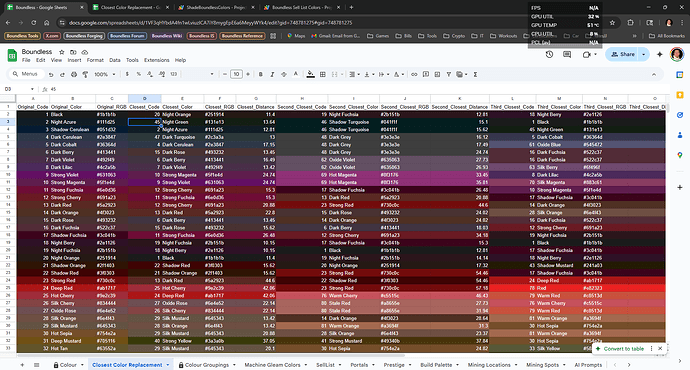Click the All sheets list icon
The image size is (690, 370).
coord(37,365)
